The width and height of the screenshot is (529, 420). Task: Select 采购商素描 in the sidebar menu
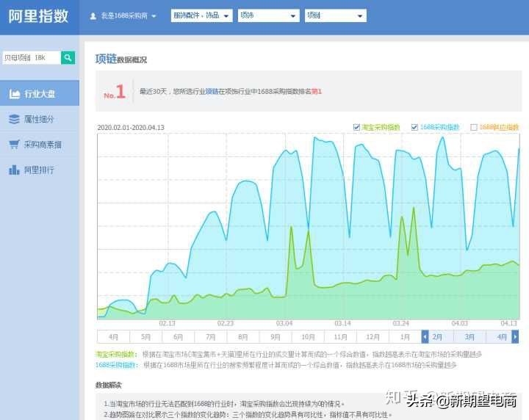pos(40,145)
